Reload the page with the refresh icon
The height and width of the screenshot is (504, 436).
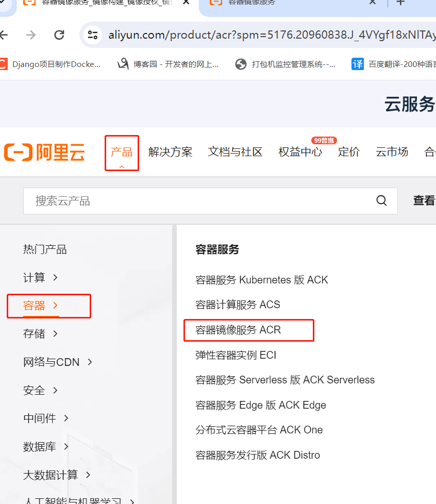(59, 35)
